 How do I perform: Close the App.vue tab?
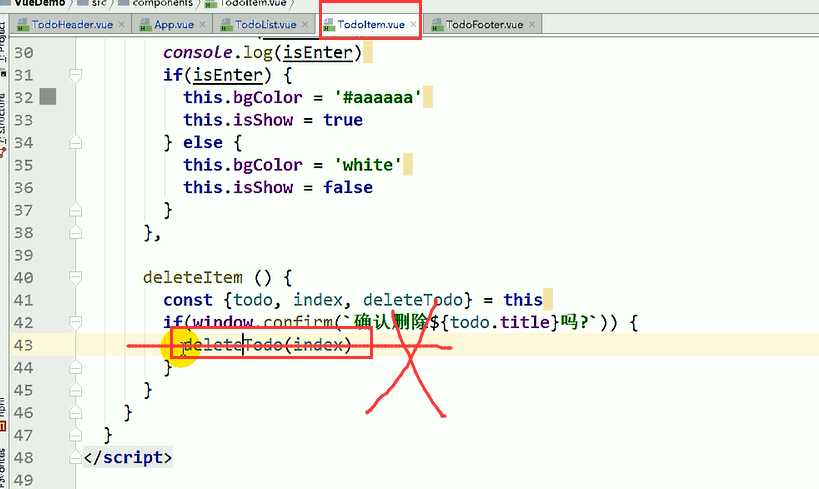[202, 25]
